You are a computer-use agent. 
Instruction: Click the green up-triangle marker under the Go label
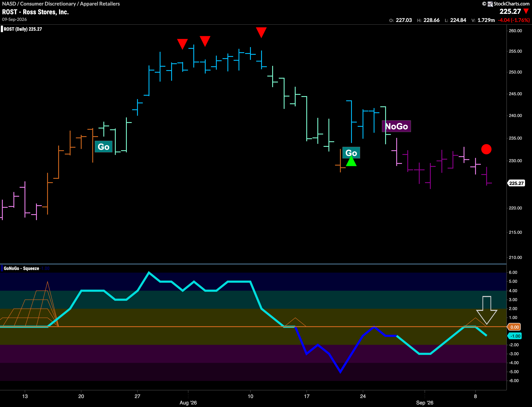coord(351,161)
